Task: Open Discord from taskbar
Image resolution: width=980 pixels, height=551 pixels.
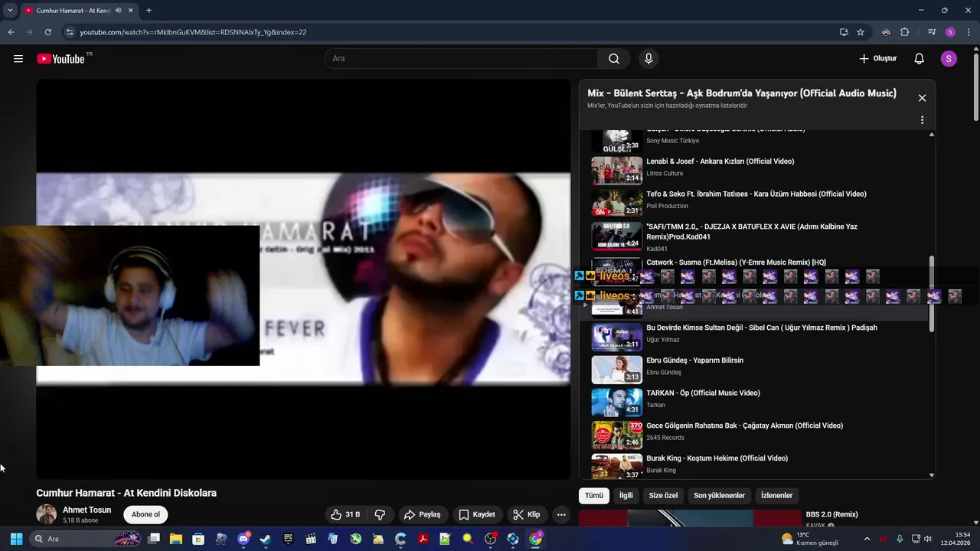Action: coord(243,539)
